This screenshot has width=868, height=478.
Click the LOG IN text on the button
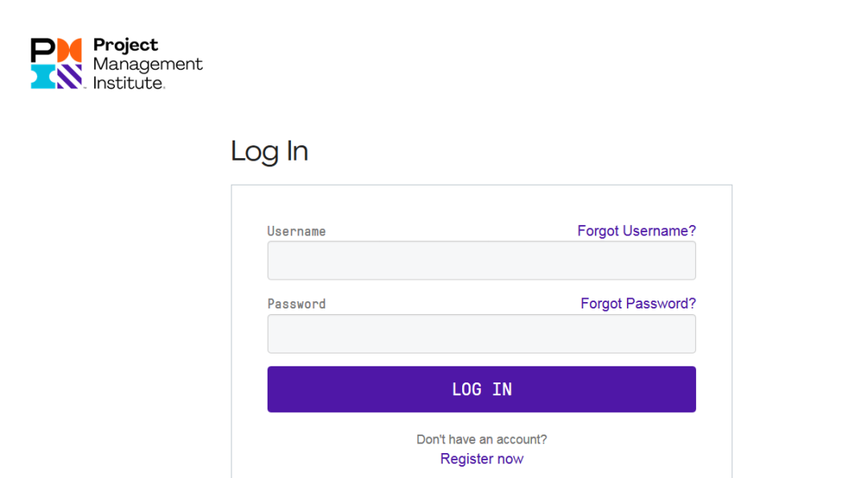[x=481, y=390]
